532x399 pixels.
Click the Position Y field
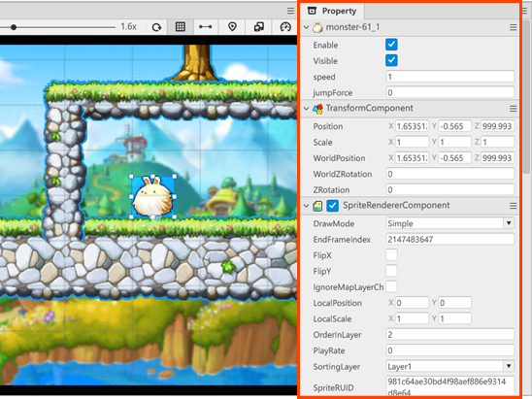point(455,126)
